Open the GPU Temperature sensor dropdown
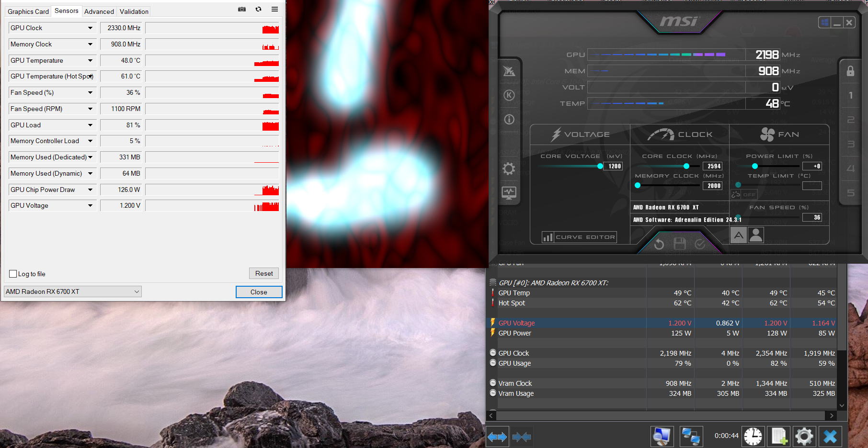 click(x=90, y=61)
